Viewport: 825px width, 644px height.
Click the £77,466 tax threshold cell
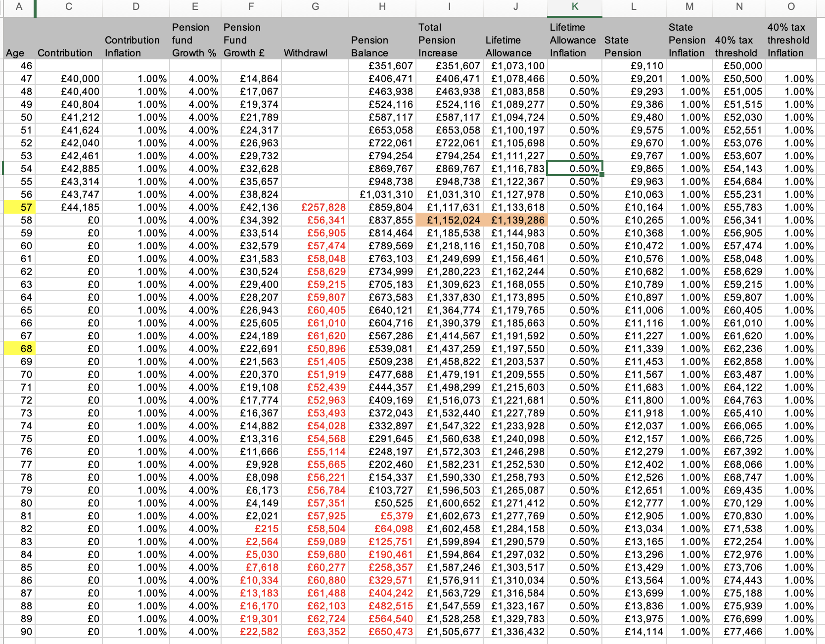pyautogui.click(x=739, y=632)
